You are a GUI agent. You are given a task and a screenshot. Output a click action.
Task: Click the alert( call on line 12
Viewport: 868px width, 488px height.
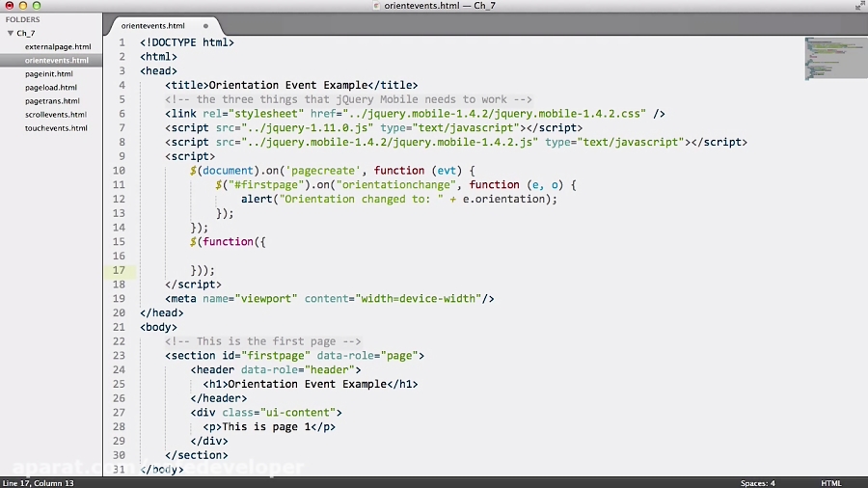(x=259, y=200)
